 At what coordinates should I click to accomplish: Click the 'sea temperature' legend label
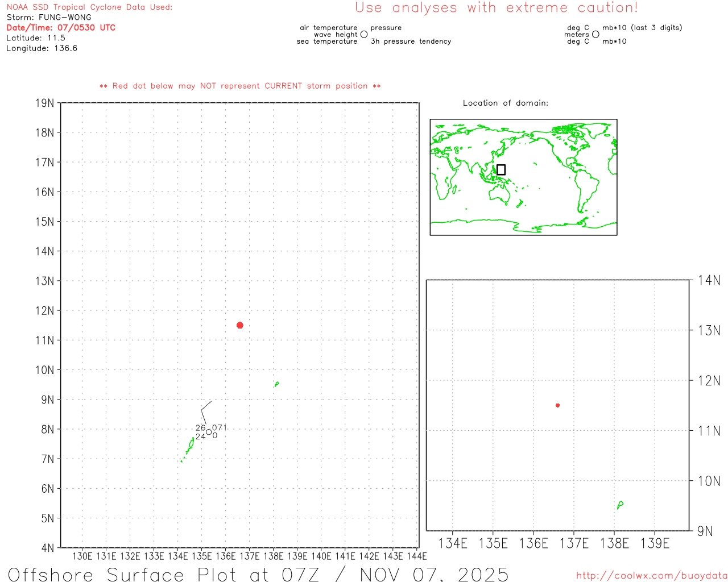pos(327,41)
